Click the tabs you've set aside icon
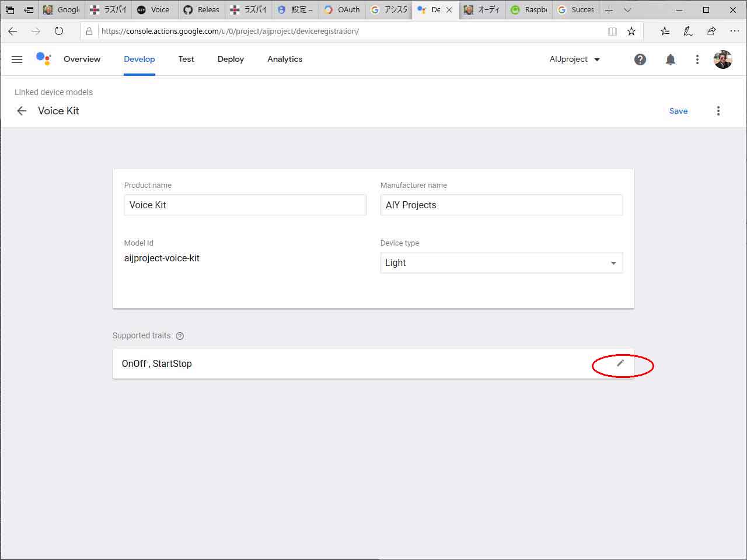747x560 pixels. (10, 10)
